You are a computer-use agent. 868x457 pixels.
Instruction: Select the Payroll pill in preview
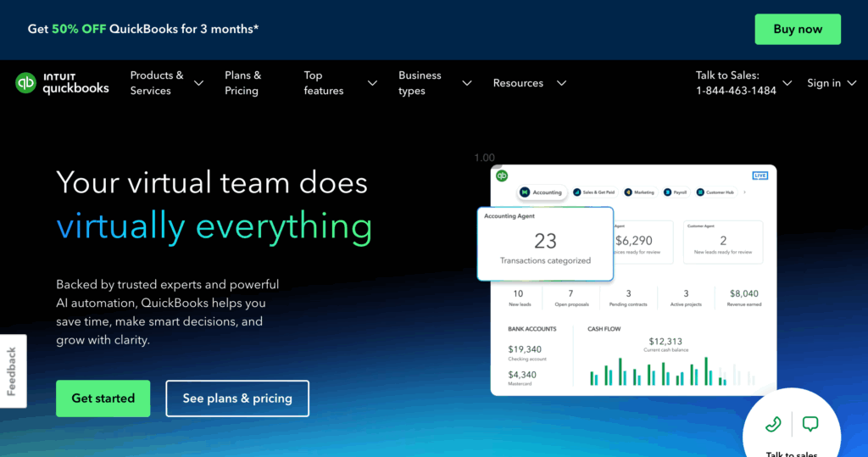point(676,192)
